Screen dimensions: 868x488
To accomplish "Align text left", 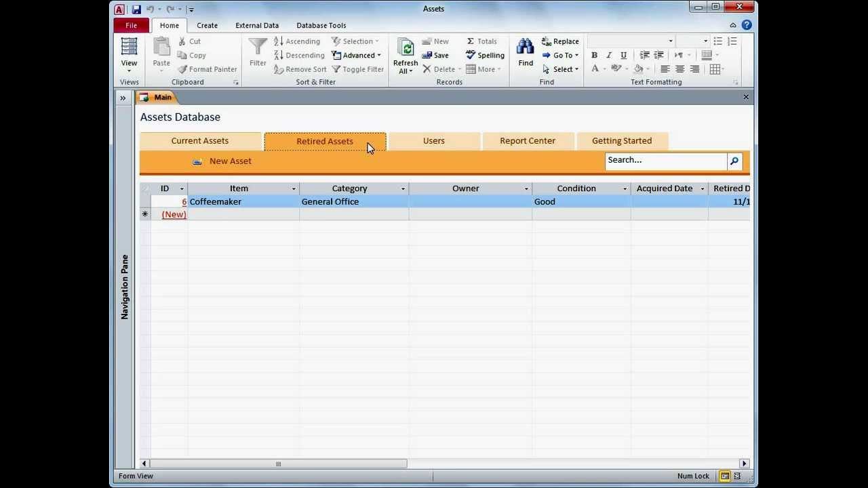I will coord(665,69).
